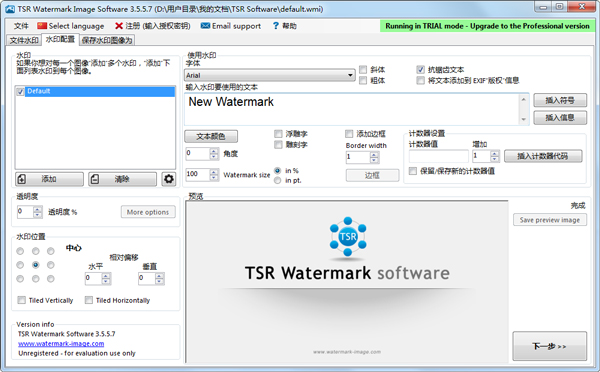Decrease the Watermark size spinner

[x=214, y=178]
